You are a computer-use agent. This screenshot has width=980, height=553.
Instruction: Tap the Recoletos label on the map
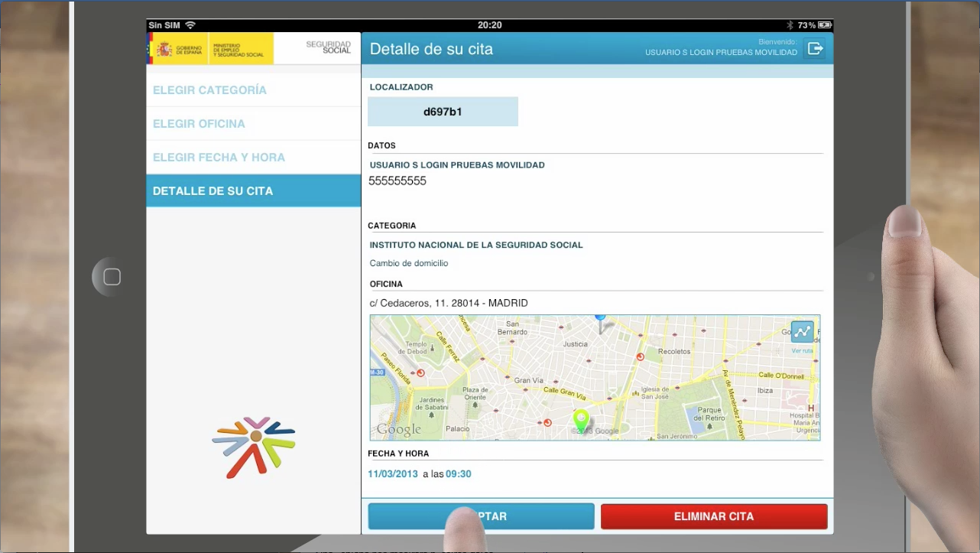coord(674,351)
